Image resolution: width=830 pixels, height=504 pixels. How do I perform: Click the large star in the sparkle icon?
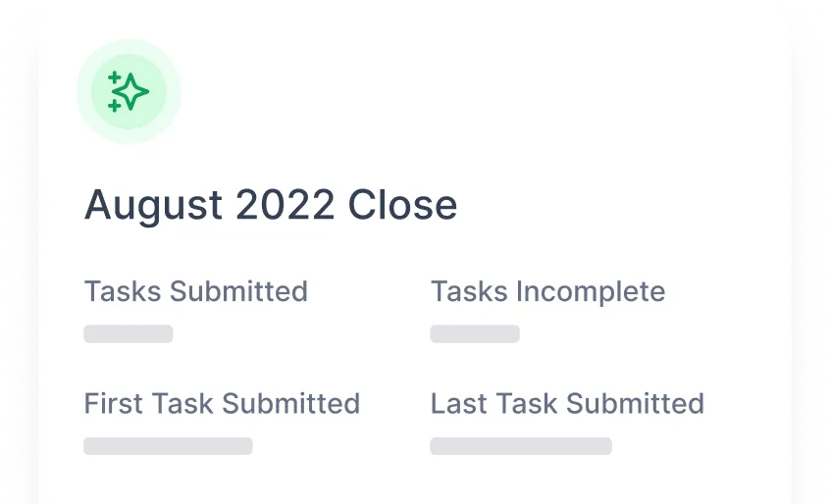(x=132, y=91)
